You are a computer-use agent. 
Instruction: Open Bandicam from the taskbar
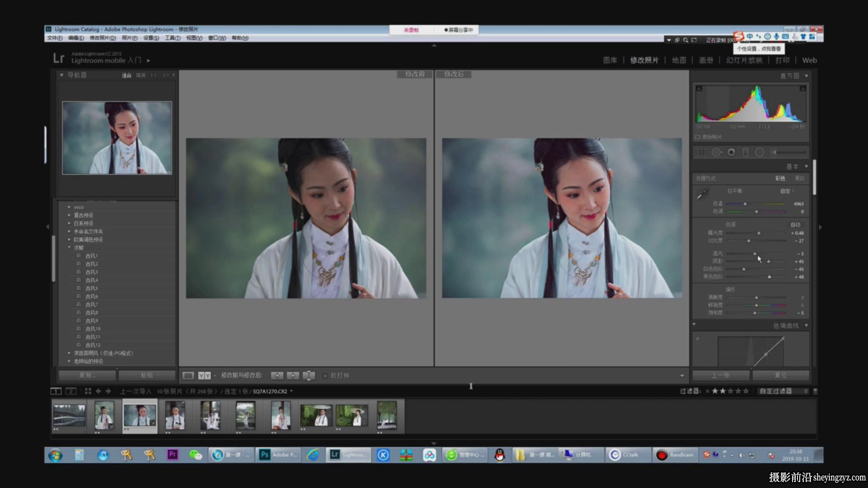click(x=675, y=455)
